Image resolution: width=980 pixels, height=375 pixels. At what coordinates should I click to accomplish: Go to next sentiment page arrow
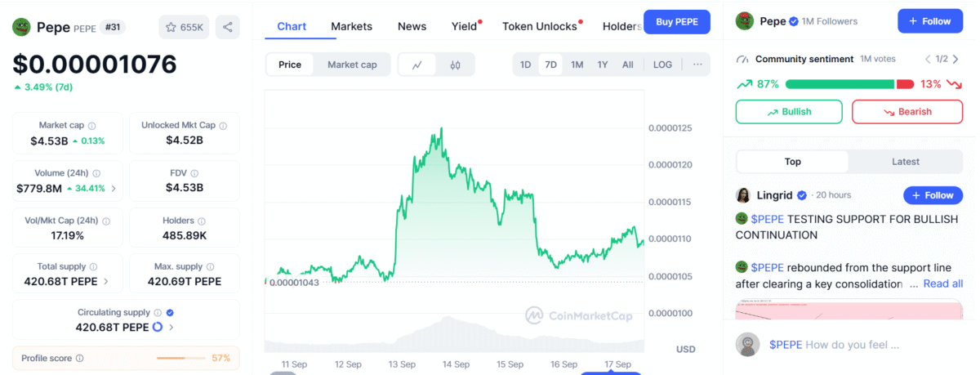(956, 59)
